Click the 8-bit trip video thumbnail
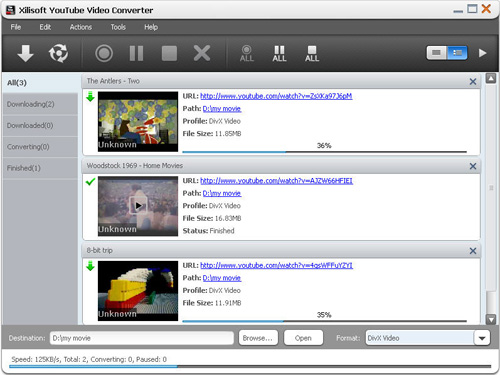This screenshot has width=500, height=375. click(138, 291)
